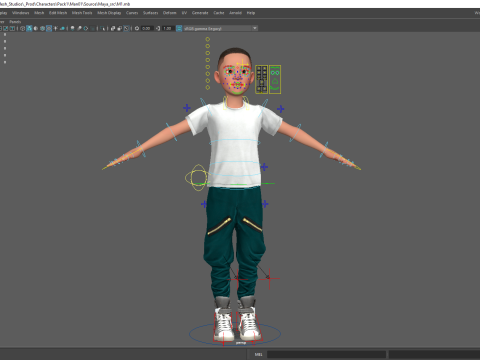Toggle X-Ray display icon
The image size is (480, 360).
pos(113,28)
